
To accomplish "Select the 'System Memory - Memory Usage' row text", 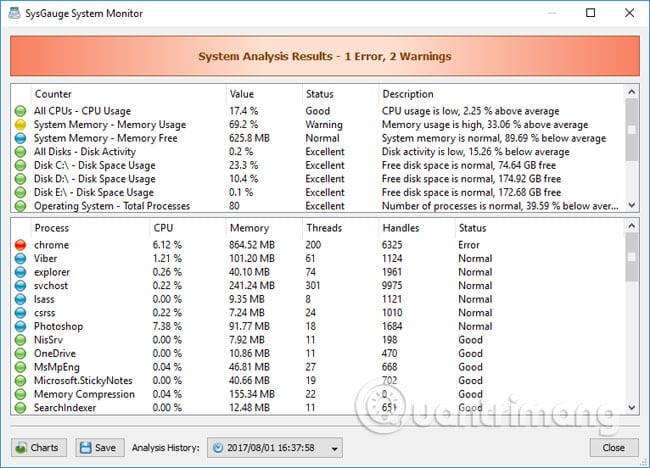I will click(110, 125).
